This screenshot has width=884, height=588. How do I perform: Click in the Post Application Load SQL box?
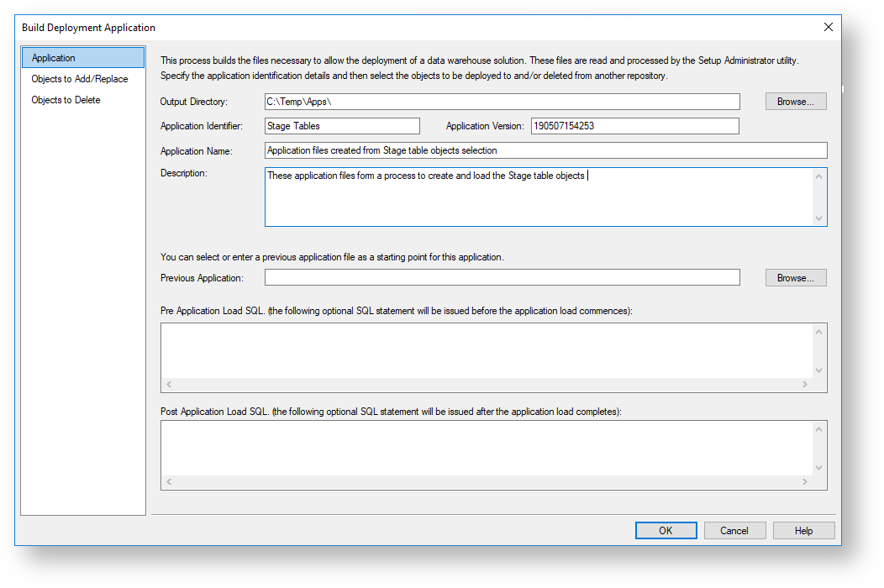point(487,448)
